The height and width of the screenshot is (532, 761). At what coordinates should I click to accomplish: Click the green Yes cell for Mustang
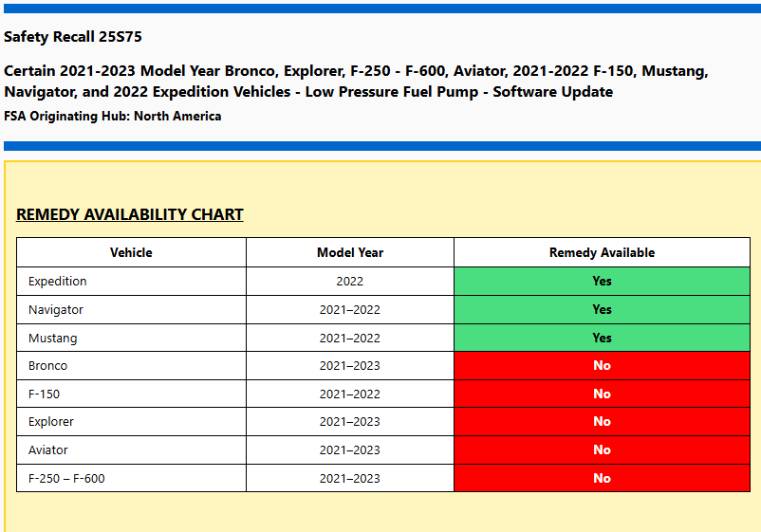click(x=602, y=338)
